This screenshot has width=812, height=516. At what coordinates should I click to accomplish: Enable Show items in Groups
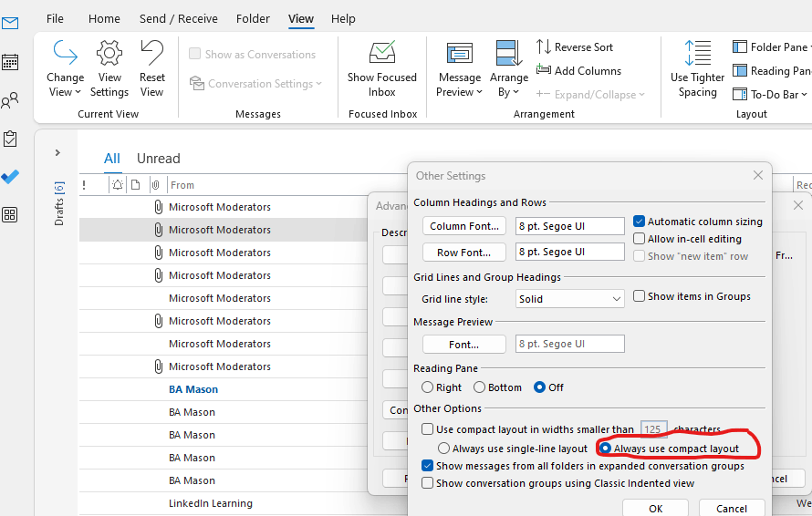point(639,296)
